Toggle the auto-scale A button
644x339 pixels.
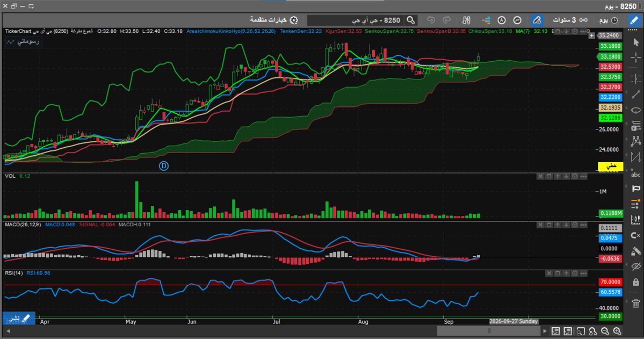point(502,20)
